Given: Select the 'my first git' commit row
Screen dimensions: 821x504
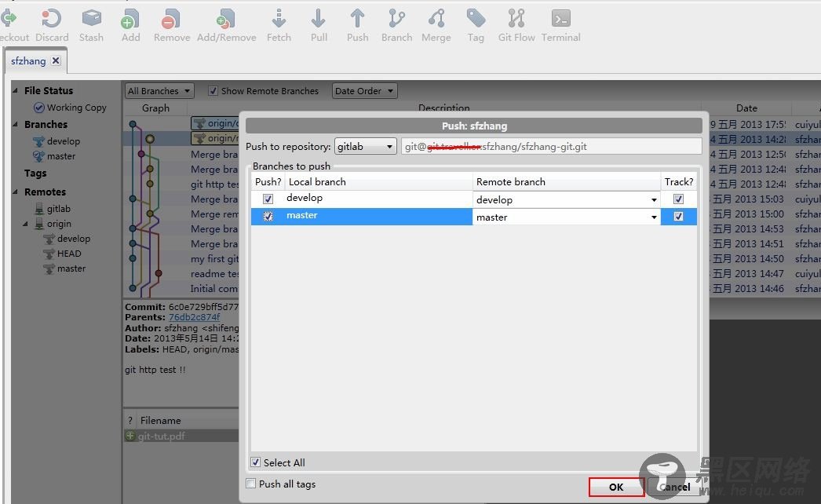Looking at the screenshot, I should (214, 259).
